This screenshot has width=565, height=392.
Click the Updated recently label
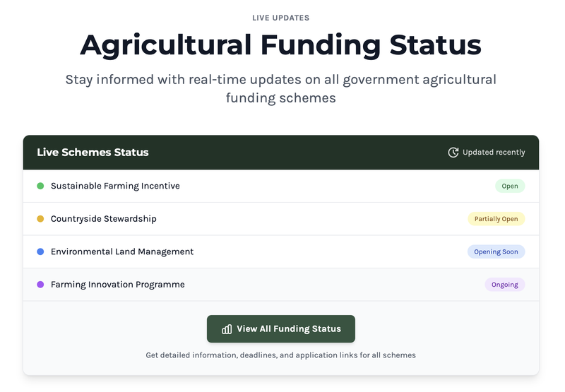pyautogui.click(x=494, y=153)
